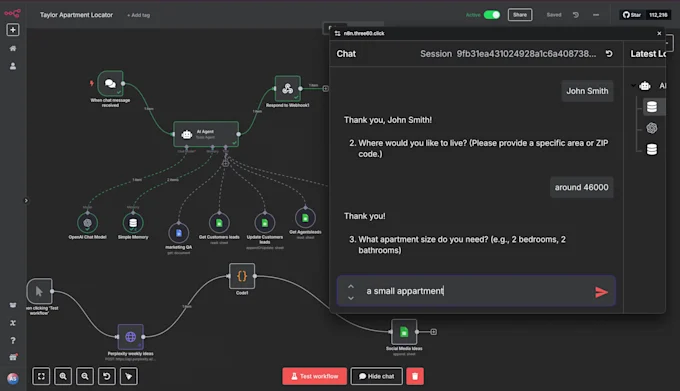Select the Simple Memory node
Image resolution: width=680 pixels, height=391 pixels.
(133, 223)
